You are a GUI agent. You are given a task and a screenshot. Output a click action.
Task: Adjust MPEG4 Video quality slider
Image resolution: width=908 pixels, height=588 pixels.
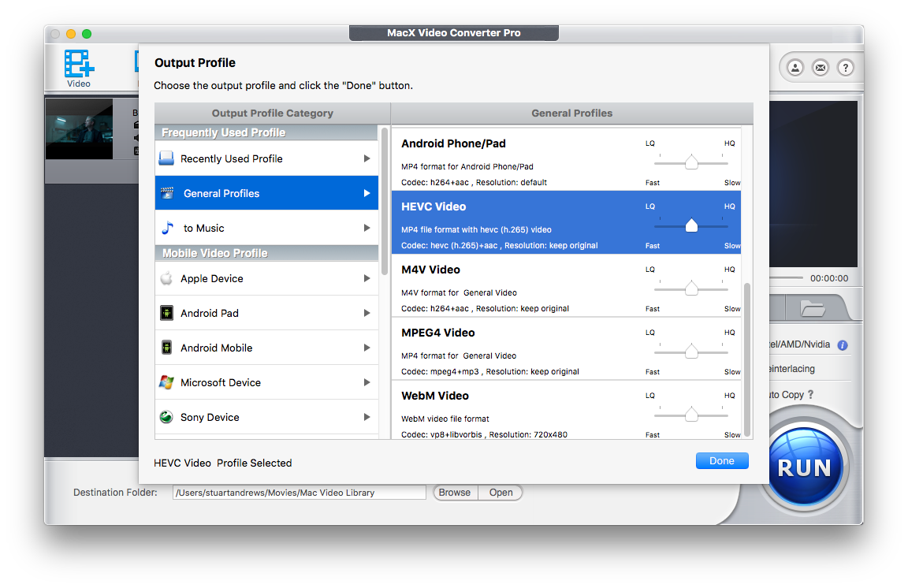pyautogui.click(x=690, y=352)
